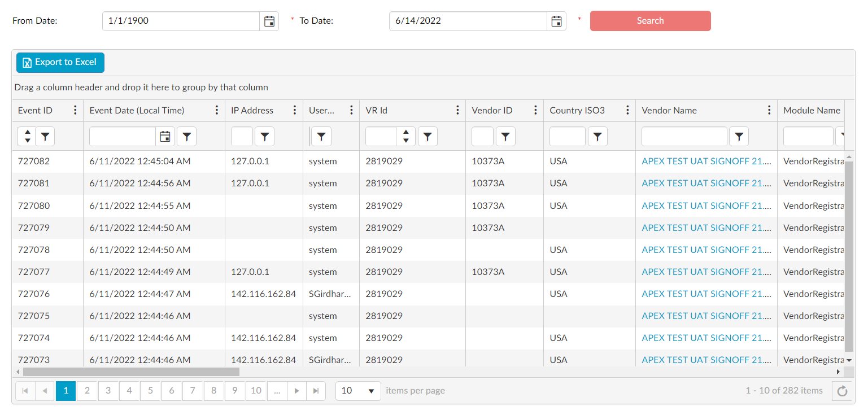This screenshot has height=415, width=868.
Task: Open Event Date column menu
Action: pyautogui.click(x=217, y=110)
